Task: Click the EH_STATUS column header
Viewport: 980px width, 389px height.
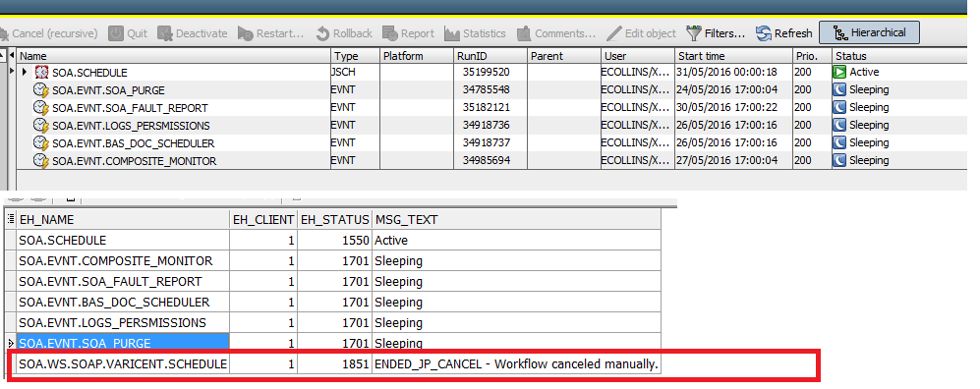Action: tap(335, 220)
